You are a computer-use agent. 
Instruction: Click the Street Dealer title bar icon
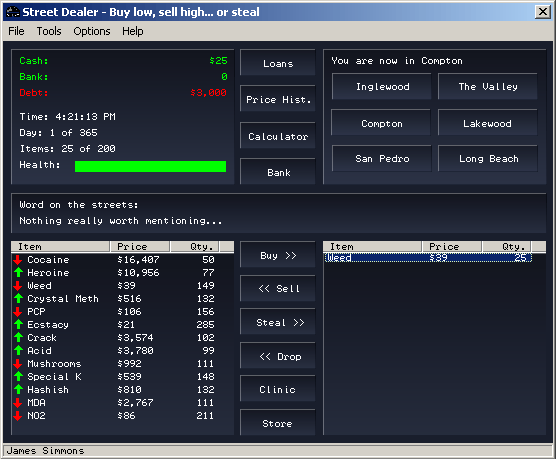click(13, 12)
